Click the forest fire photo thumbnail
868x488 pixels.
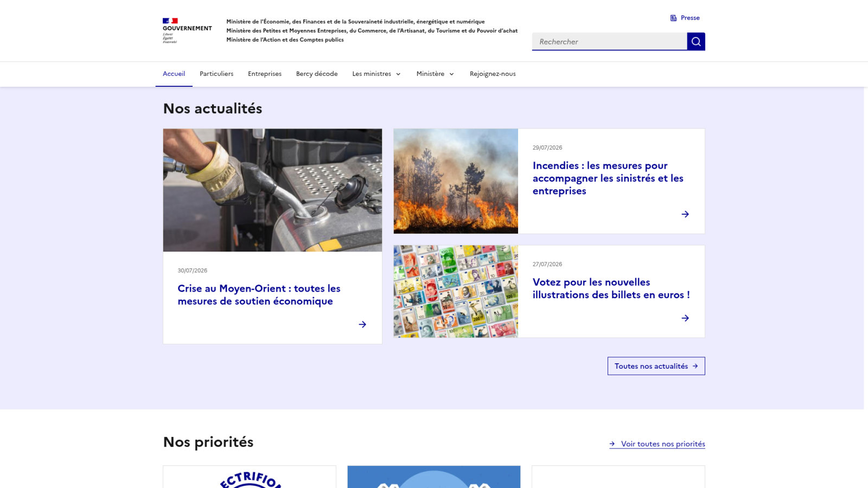(x=456, y=181)
